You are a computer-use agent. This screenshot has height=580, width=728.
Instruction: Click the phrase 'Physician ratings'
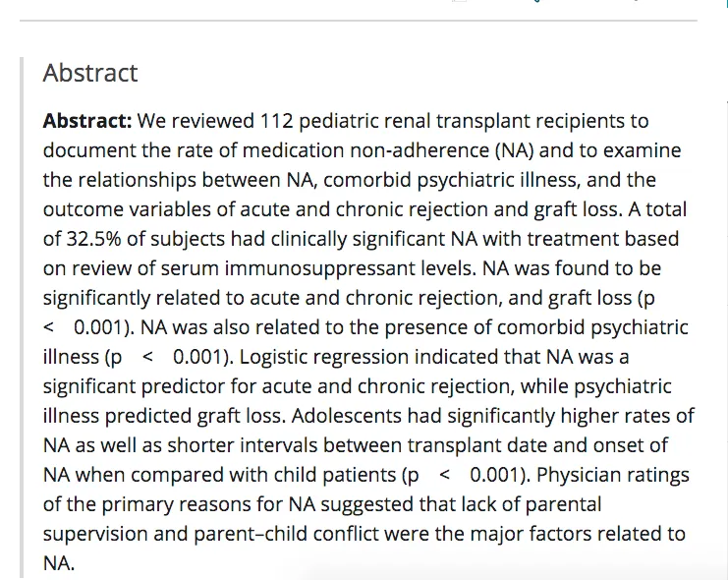pyautogui.click(x=612, y=475)
